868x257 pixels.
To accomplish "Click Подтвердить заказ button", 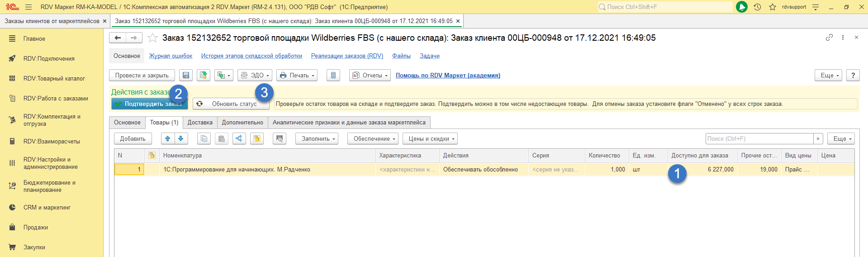I will pos(150,104).
